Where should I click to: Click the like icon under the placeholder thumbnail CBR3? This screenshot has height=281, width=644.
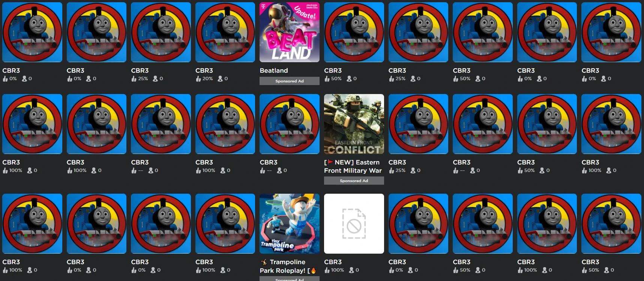327,270
